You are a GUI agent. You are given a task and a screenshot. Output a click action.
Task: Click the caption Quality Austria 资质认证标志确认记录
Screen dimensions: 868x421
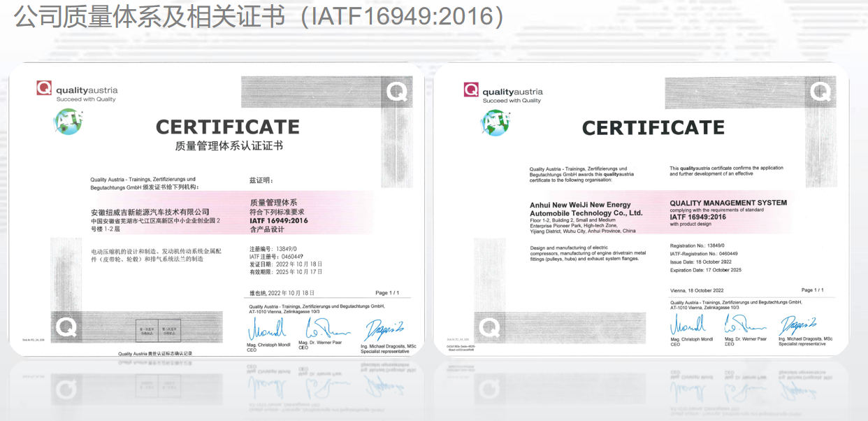pyautogui.click(x=155, y=354)
